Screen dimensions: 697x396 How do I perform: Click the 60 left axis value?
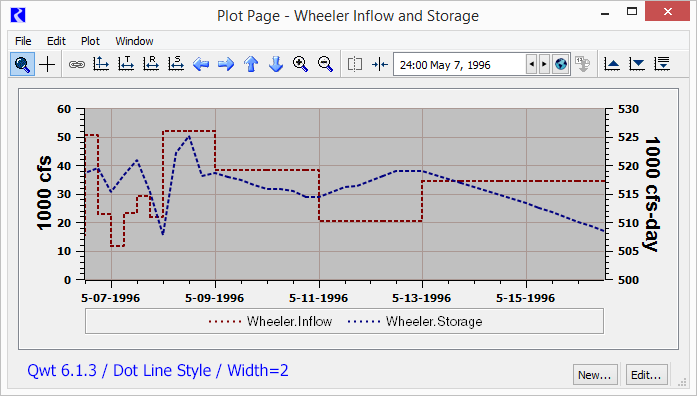(64, 109)
